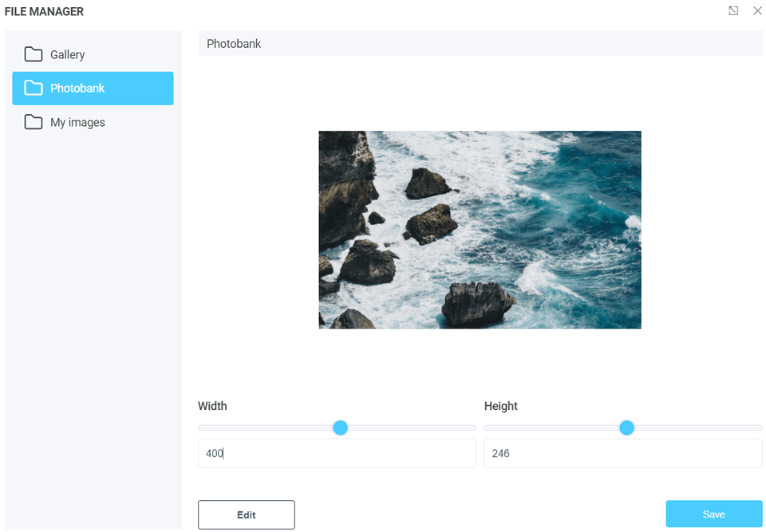Viewport: 766px width, 532px height.
Task: Click the Gallery folder icon
Action: [x=34, y=54]
